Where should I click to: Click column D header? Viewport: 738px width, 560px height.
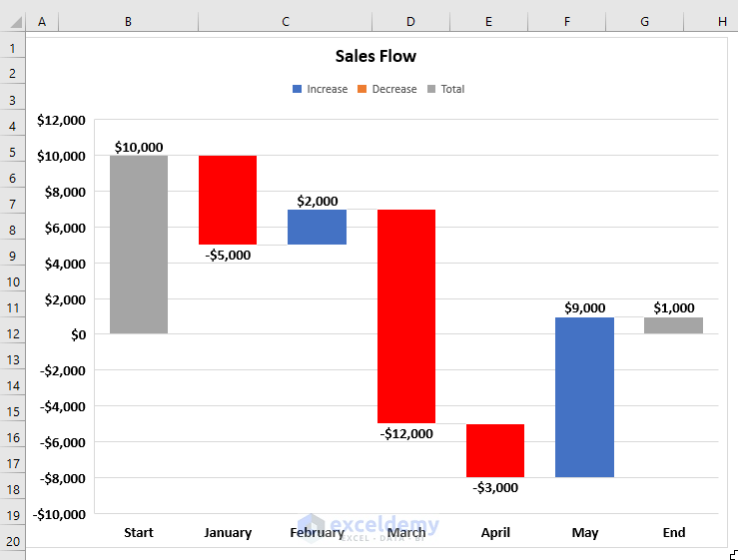(410, 21)
